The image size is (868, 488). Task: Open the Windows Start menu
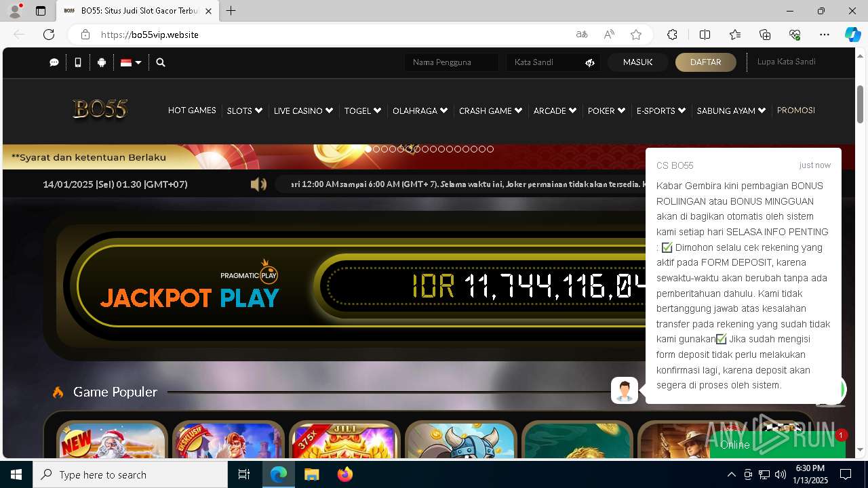point(16,474)
